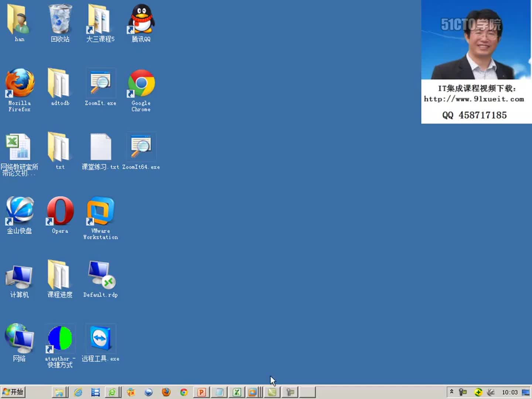This screenshot has height=399, width=532.
Task: Select the VMware Workstation shortcut
Action: coord(100,218)
